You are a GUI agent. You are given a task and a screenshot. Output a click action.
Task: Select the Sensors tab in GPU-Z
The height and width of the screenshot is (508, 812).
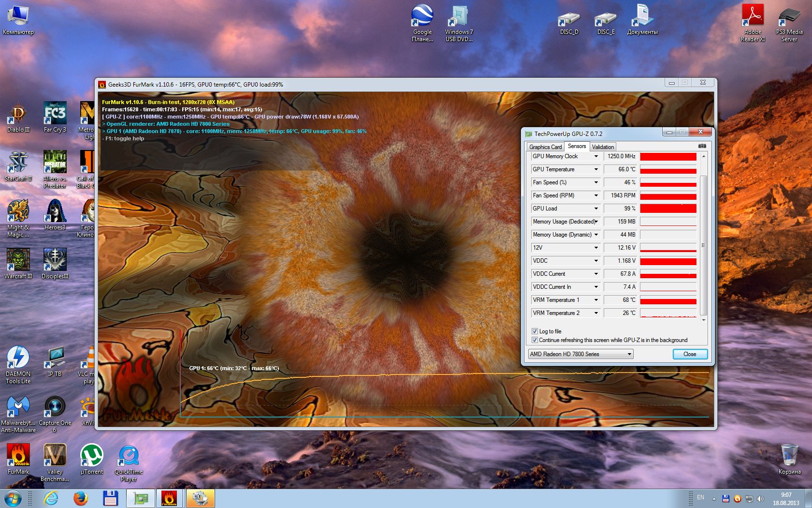coord(577,146)
